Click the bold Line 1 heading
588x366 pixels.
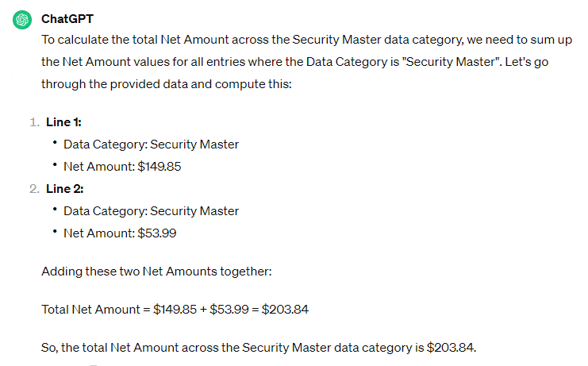tap(63, 122)
